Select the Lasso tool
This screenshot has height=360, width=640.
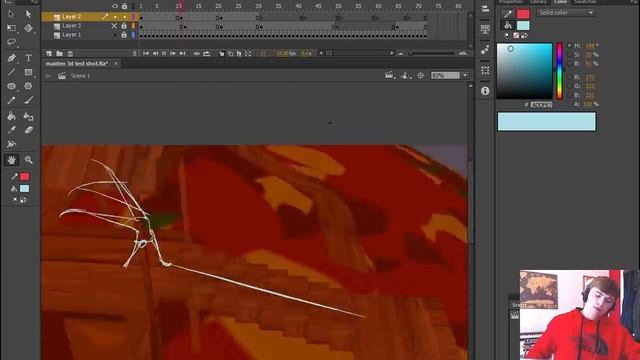(x=11, y=42)
